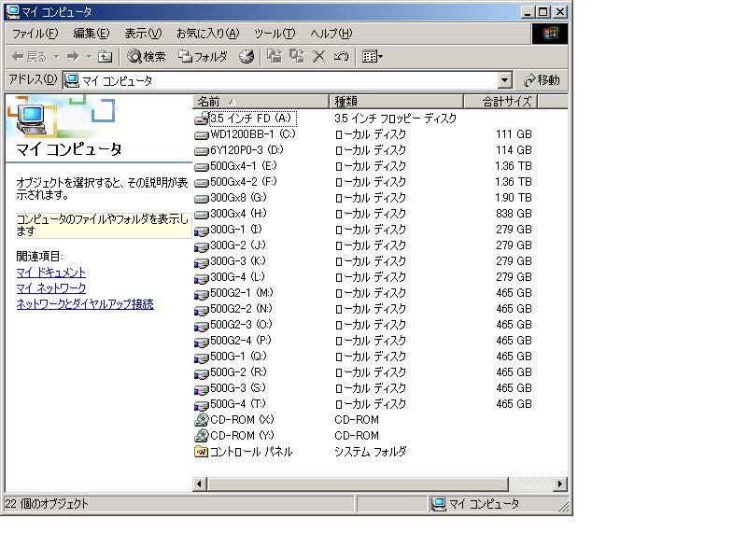
Task: Select the 300Gx4 (H:) drive icon
Action: pyautogui.click(x=202, y=215)
